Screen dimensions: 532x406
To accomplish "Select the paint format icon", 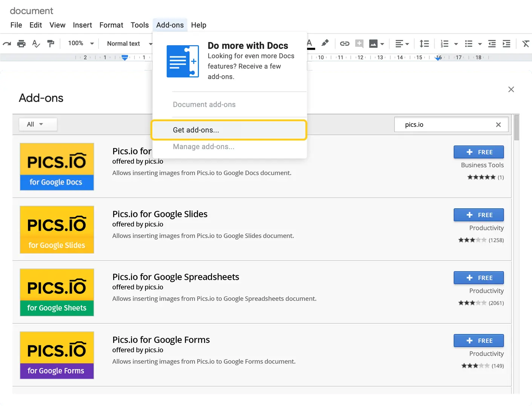I will click(51, 44).
